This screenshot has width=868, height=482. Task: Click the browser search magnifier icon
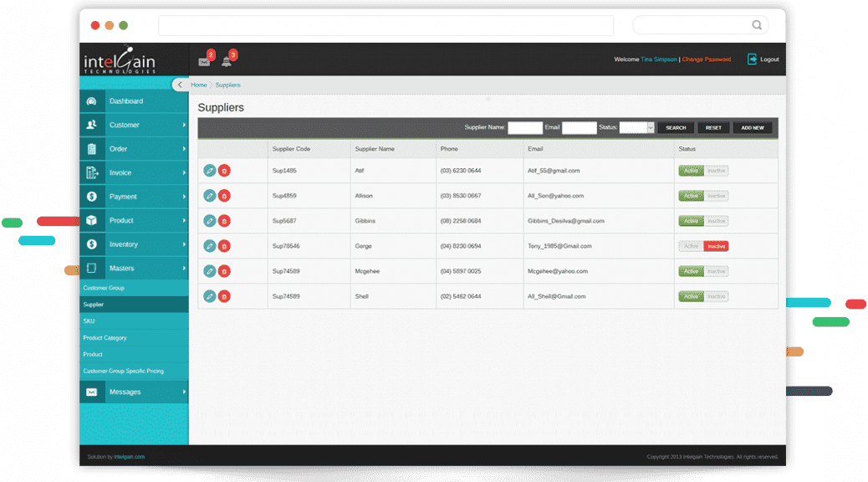tap(757, 25)
